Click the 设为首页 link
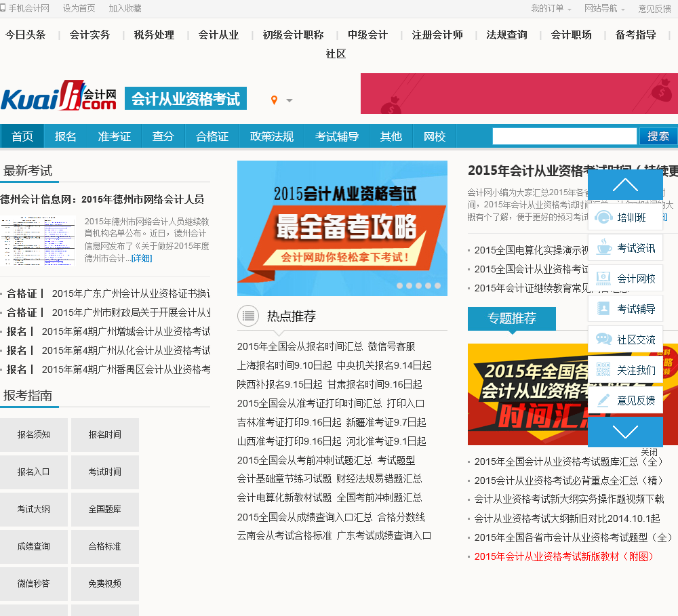The width and height of the screenshot is (678, 616). (79, 8)
